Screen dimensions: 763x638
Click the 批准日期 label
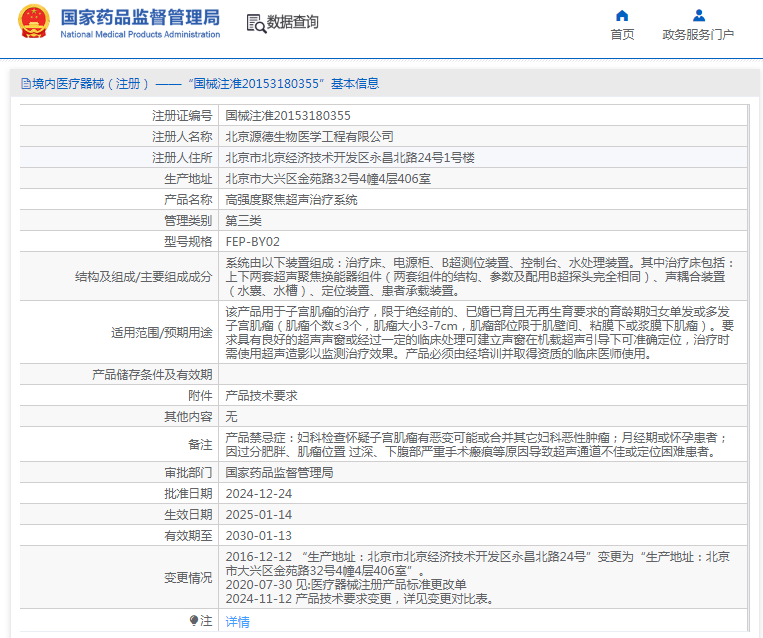pos(188,493)
